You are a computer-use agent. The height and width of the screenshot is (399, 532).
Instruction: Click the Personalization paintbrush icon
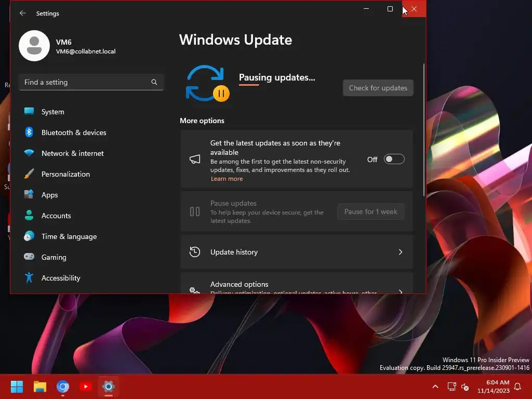coord(29,174)
